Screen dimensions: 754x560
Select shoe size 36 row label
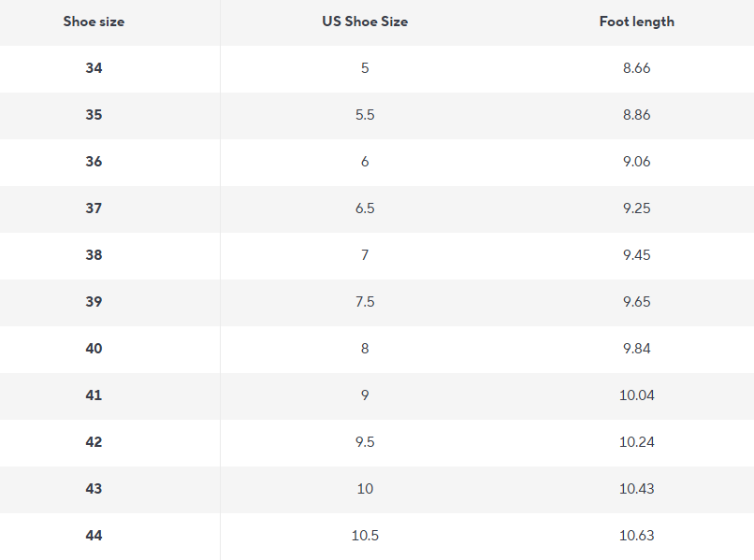pyautogui.click(x=94, y=162)
